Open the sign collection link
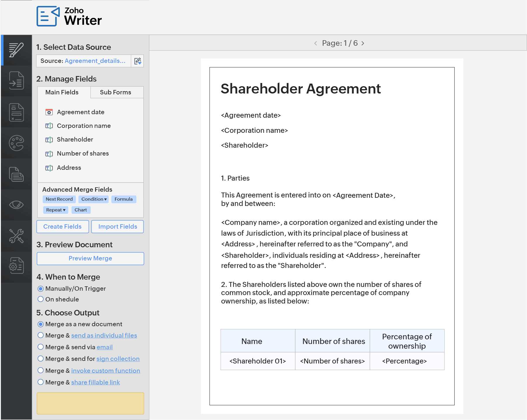 pos(118,359)
